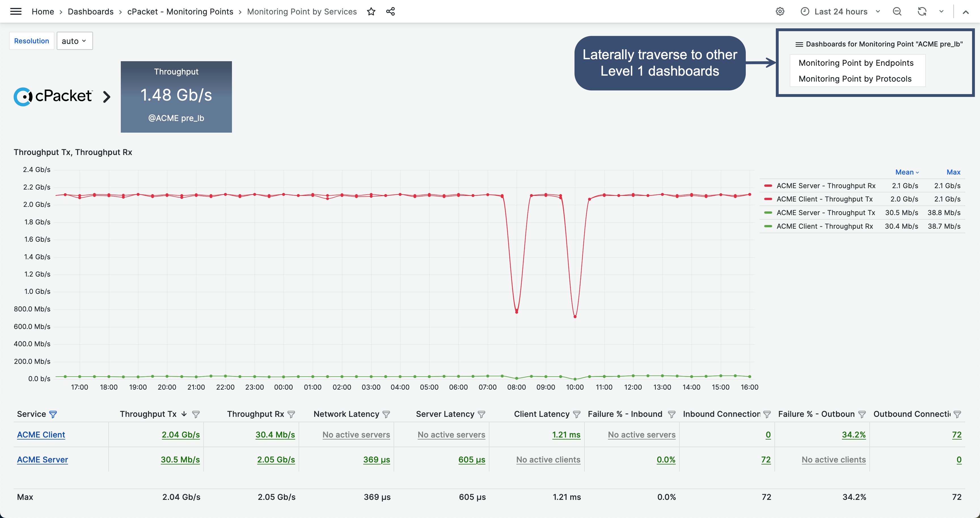Screen dimensions: 980x518
Task: Toggle ACME Client - Throughput Rx series
Action: 825,226
